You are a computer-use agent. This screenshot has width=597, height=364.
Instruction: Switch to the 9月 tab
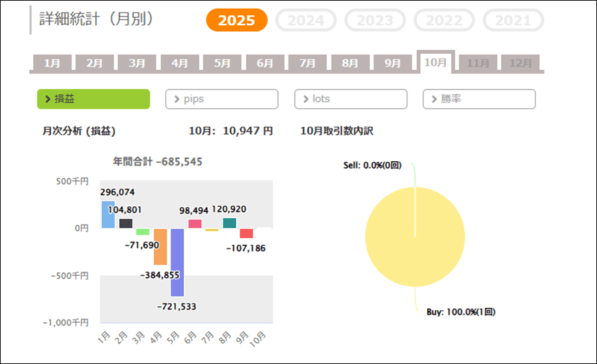point(393,63)
